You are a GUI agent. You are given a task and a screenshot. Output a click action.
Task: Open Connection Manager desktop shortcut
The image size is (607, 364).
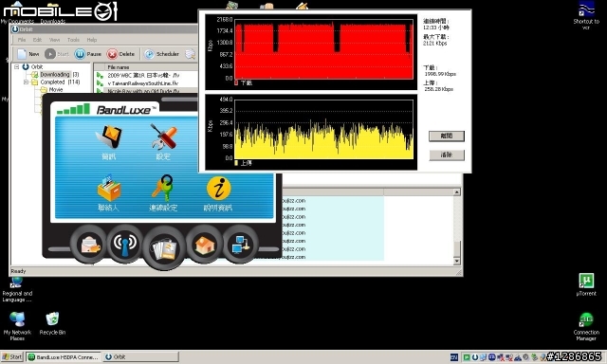[x=586, y=327]
